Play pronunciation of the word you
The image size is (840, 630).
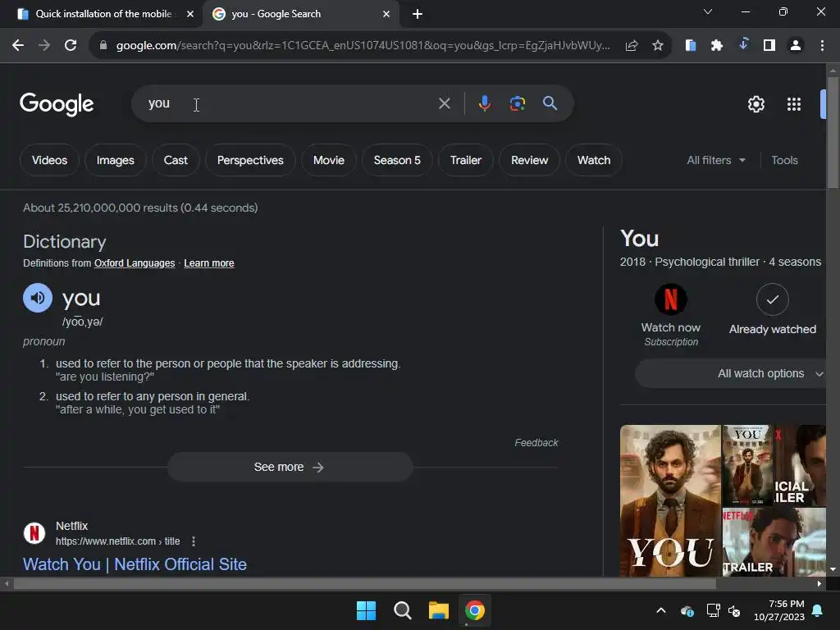tap(38, 298)
